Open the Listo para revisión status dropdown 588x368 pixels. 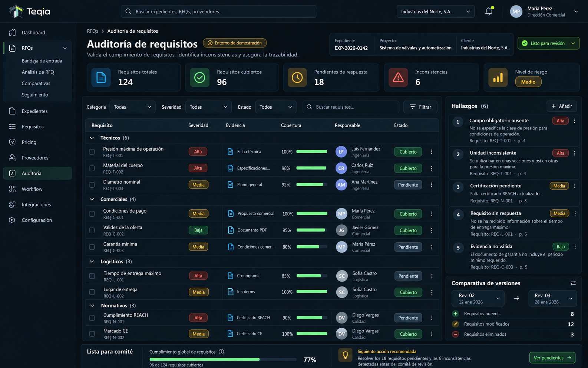tap(548, 43)
